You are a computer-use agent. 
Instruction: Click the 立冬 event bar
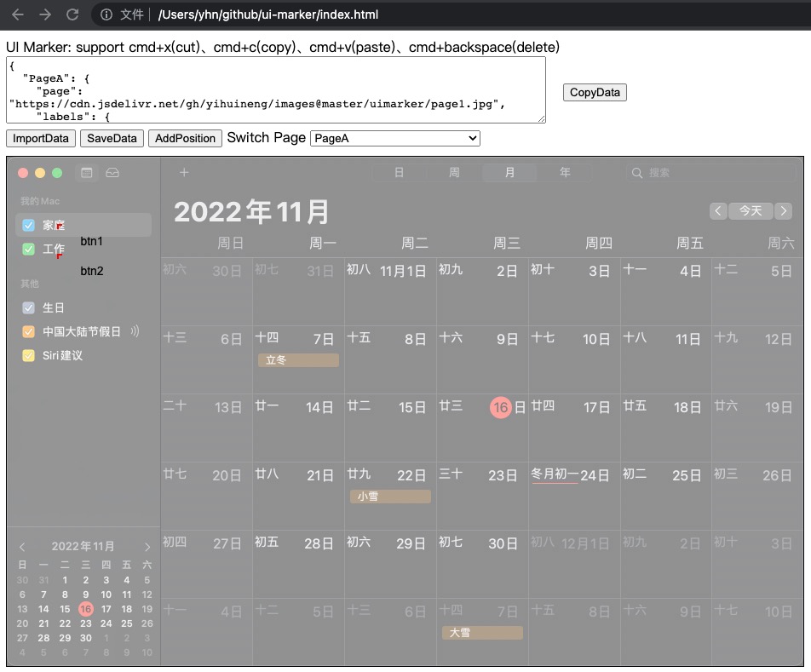pos(298,360)
